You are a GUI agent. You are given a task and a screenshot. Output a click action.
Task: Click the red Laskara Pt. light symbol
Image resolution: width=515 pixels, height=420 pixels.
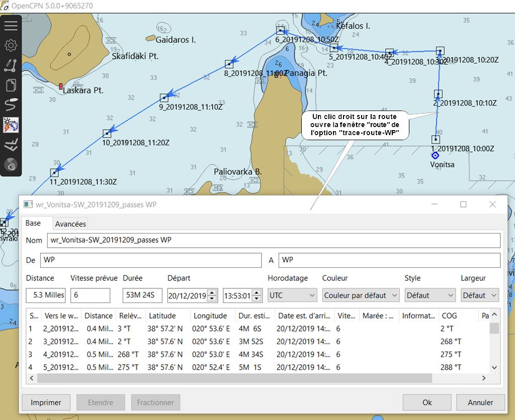tap(61, 86)
